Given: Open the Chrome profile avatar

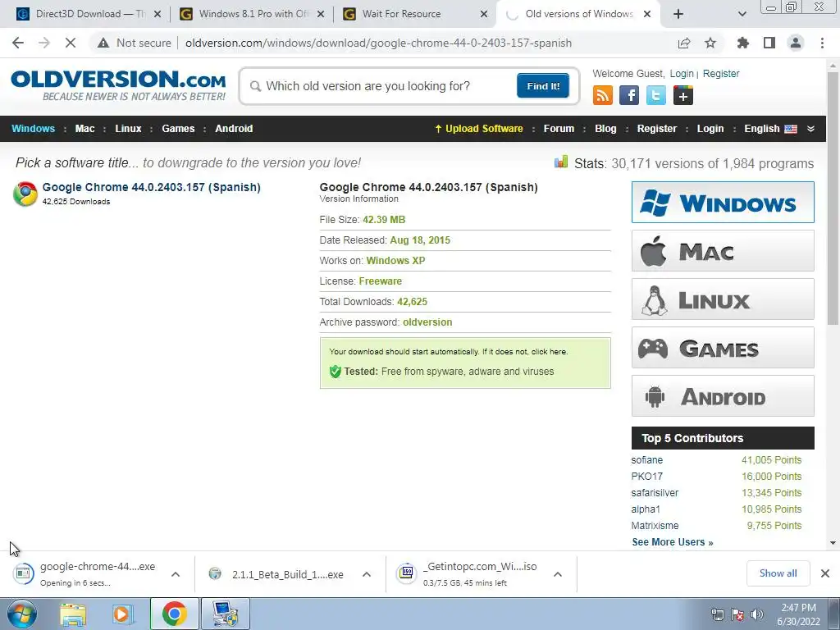Looking at the screenshot, I should tap(796, 43).
